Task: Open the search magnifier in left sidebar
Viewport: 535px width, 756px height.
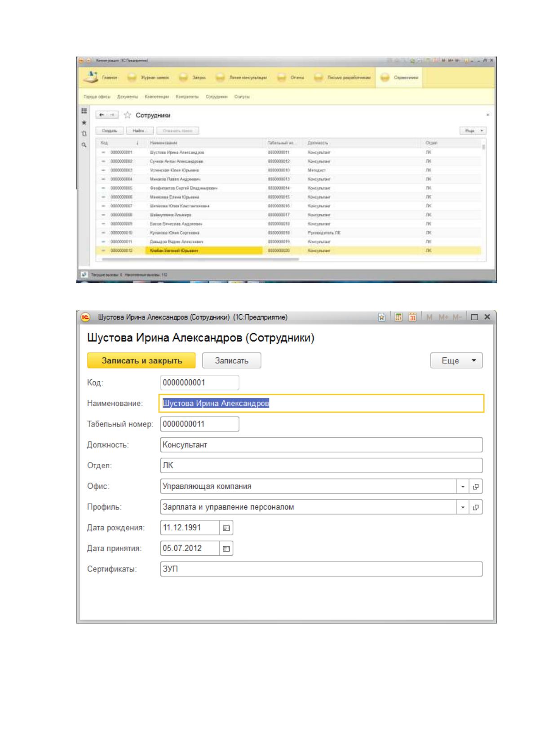Action: 84,145
